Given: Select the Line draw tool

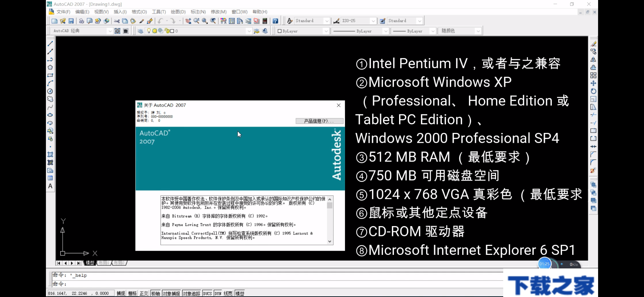Looking at the screenshot, I should (x=50, y=44).
